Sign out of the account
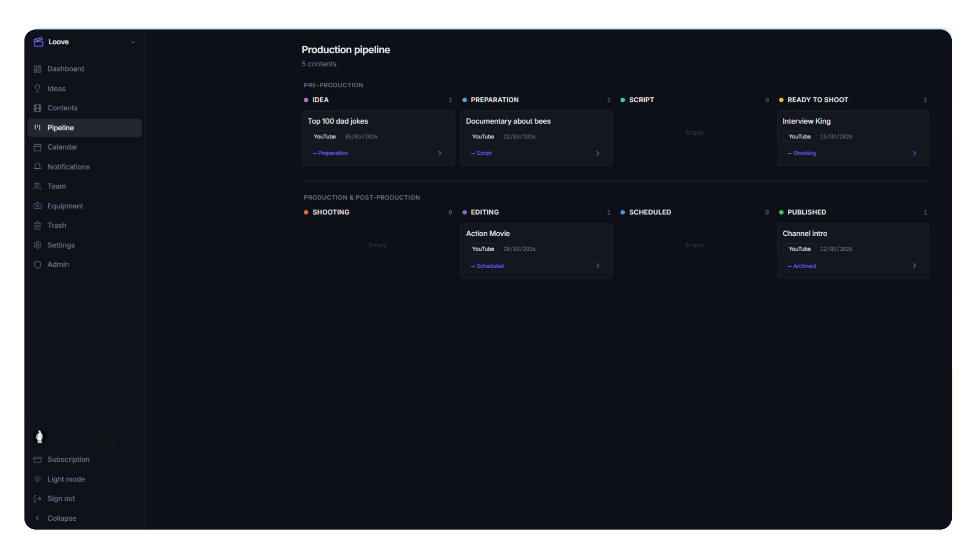Viewport: 980px width, 551px height. 61,498
